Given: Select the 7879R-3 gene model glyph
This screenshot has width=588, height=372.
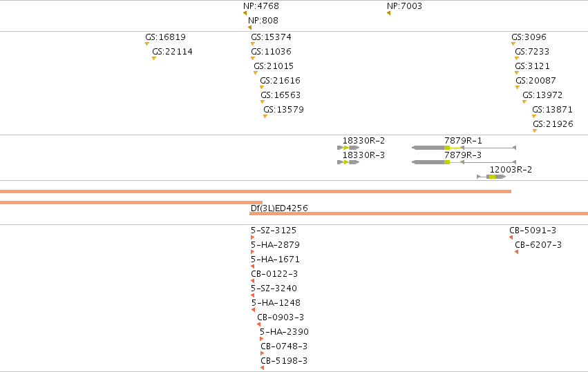Looking at the screenshot, I should (x=464, y=162).
